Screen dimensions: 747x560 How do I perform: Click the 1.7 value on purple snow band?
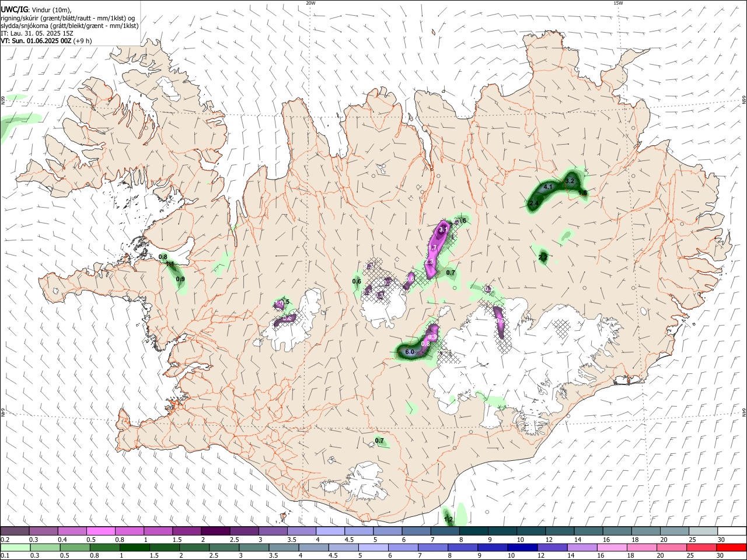[x=434, y=248]
